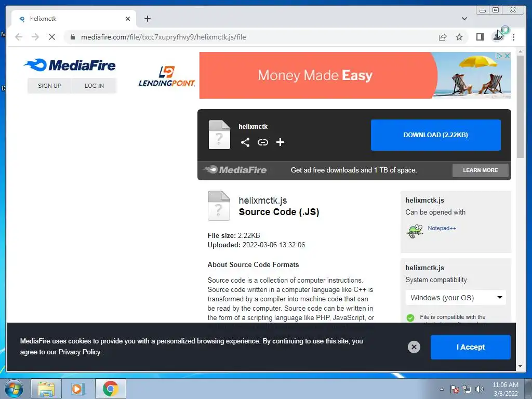This screenshot has width=532, height=399.
Task: Click the 'Uploaded: 2022-03-06 13:32:06' text
Action: click(x=256, y=245)
